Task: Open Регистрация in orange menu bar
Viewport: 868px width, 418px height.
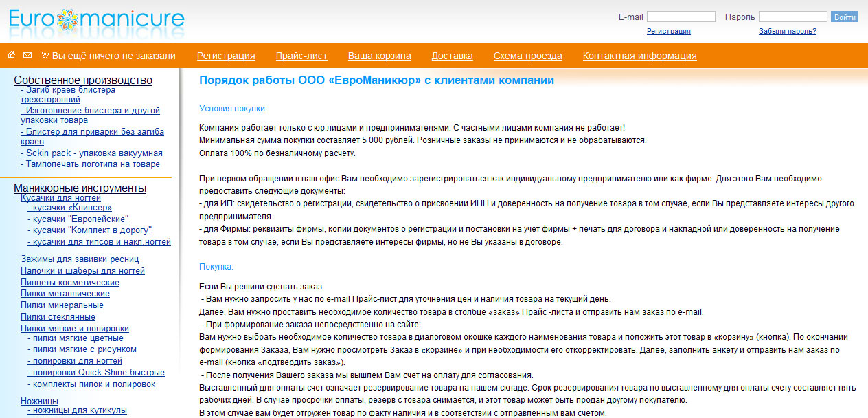Action: pyautogui.click(x=226, y=56)
